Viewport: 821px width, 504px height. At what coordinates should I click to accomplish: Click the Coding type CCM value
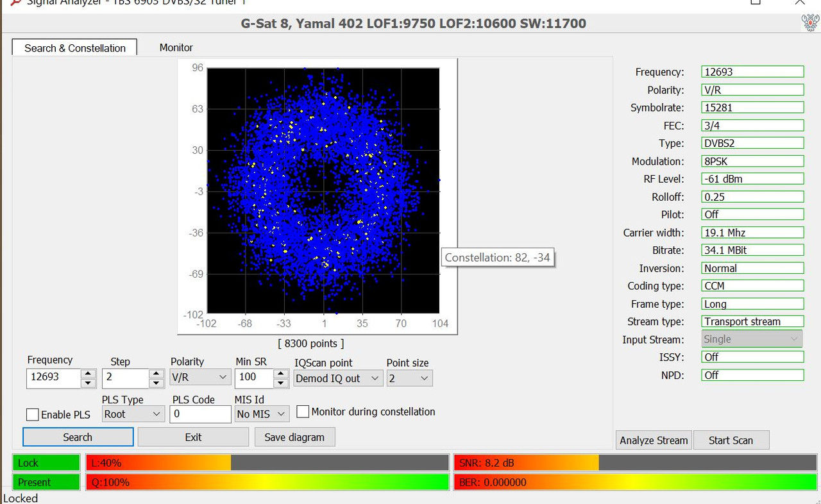point(752,286)
